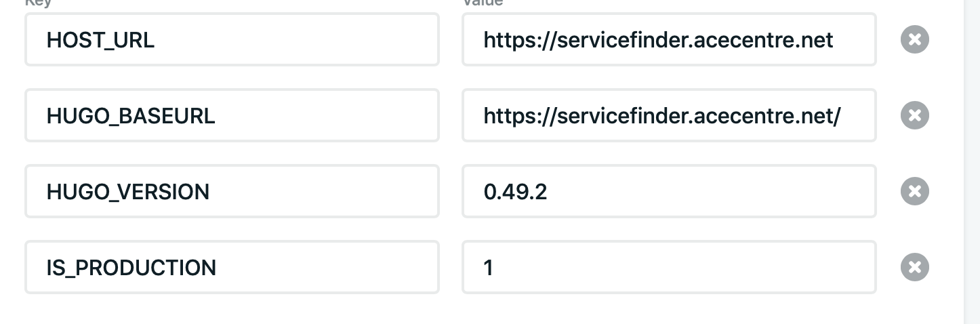Viewport: 980px width, 324px height.
Task: Select the HUGO_BASEURL key input
Action: coord(232,115)
